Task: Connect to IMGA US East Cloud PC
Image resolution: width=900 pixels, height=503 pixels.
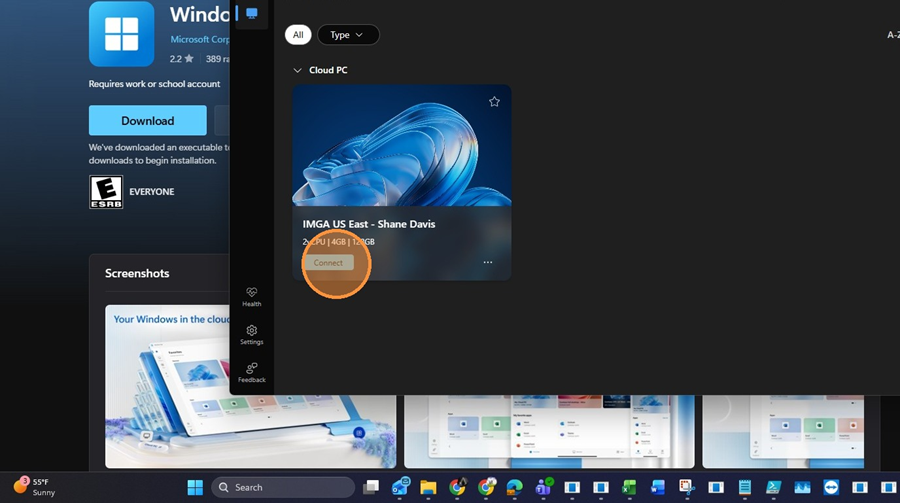Action: pyautogui.click(x=328, y=263)
